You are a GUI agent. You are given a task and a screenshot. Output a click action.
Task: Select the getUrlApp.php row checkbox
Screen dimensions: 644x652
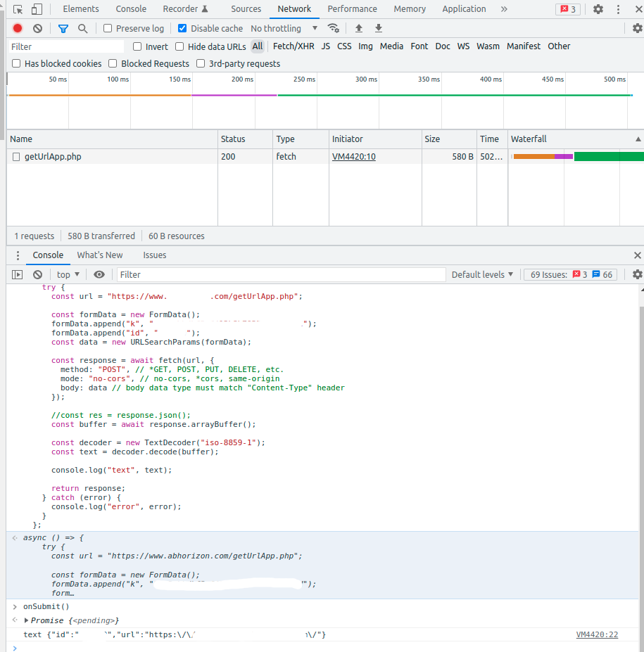click(16, 157)
